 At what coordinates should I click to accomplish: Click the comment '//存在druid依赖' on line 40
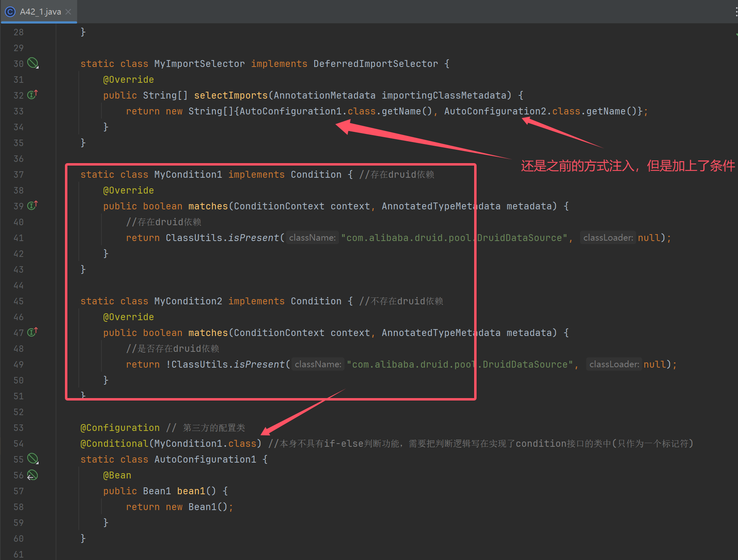[164, 222]
